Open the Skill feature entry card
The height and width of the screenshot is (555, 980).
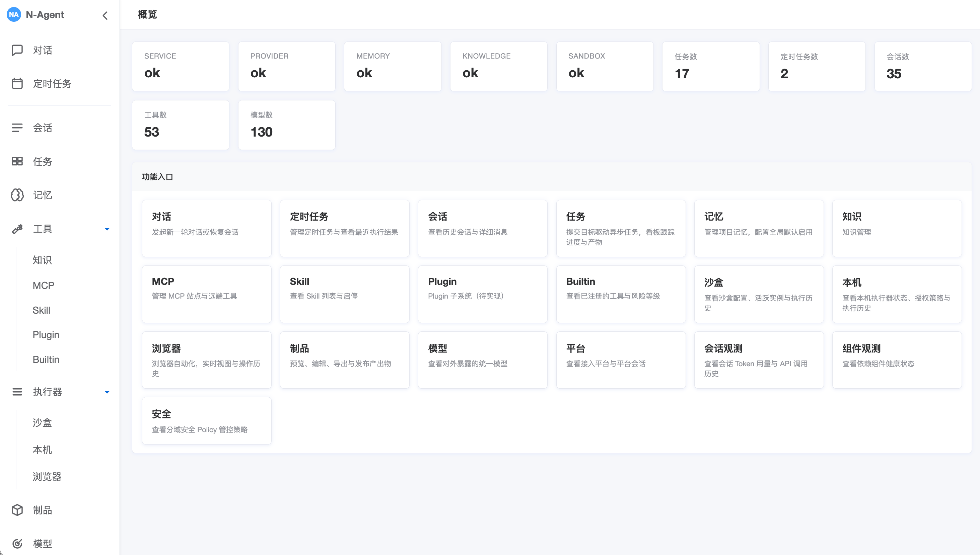pyautogui.click(x=345, y=294)
